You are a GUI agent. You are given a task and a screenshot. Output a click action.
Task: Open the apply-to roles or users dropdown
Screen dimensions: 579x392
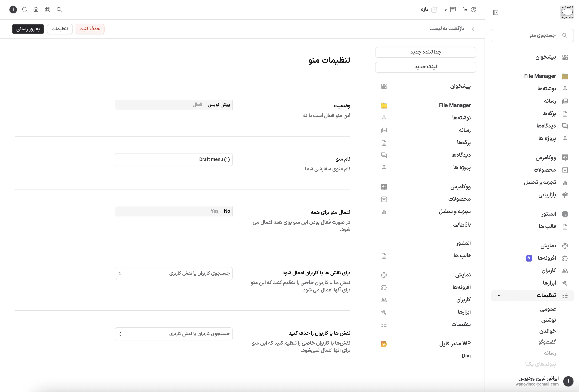174,274
